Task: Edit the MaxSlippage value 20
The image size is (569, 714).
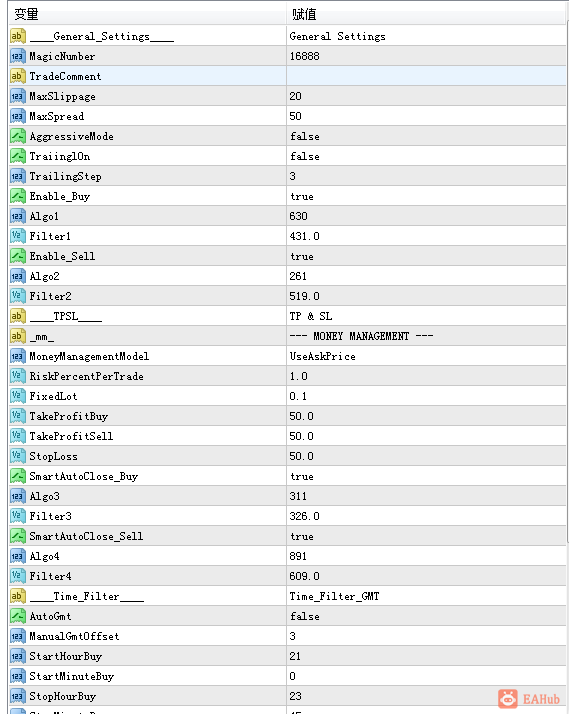Action: [295, 96]
